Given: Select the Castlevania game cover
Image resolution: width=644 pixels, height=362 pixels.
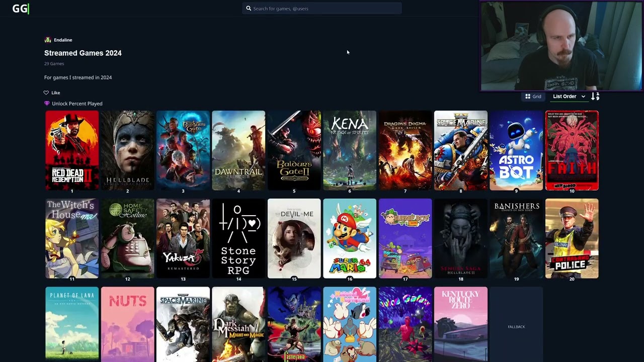Looking at the screenshot, I should click(294, 324).
